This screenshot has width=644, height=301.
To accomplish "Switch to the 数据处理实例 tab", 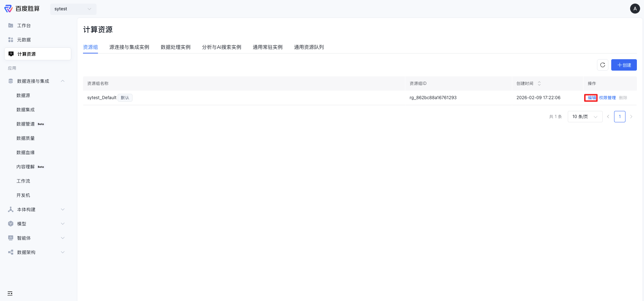I will tap(176, 47).
